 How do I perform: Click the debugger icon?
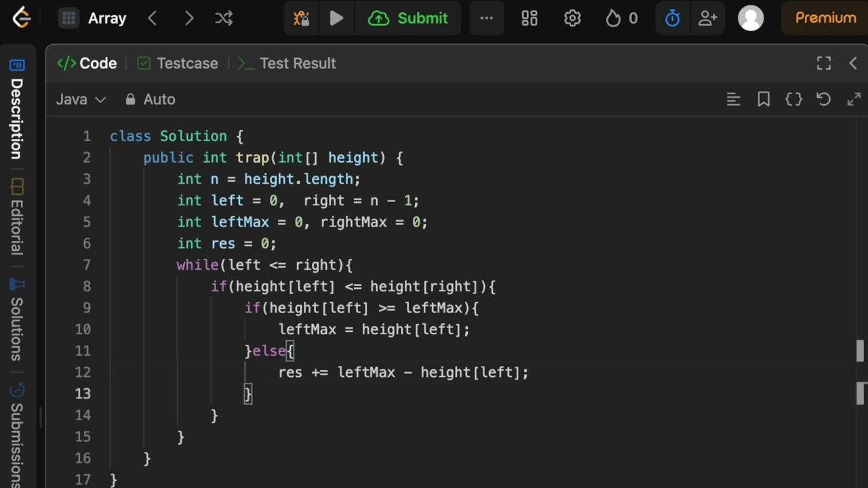tap(302, 18)
